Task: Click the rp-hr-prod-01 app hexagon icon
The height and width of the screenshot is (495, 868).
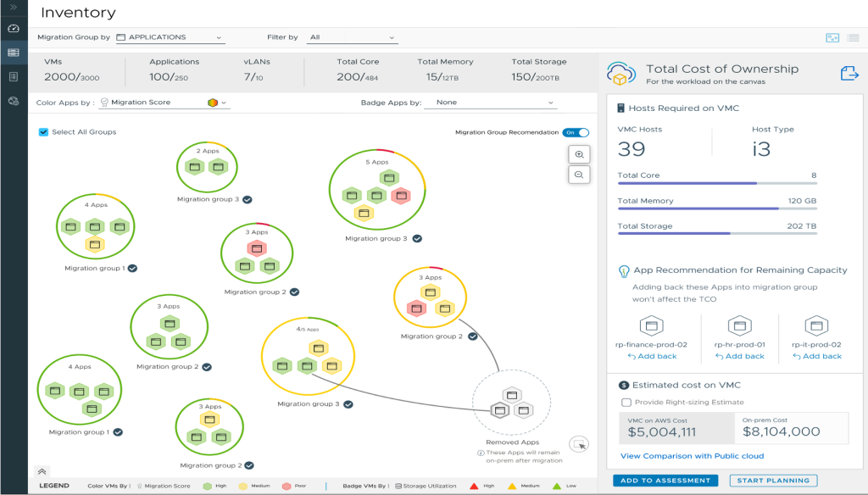Action: [x=739, y=325]
